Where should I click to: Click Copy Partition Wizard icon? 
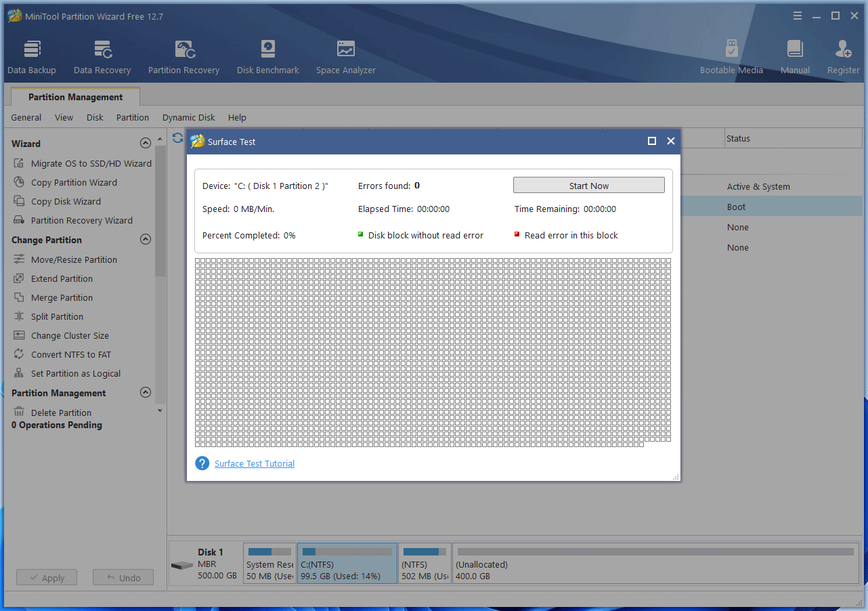click(19, 182)
